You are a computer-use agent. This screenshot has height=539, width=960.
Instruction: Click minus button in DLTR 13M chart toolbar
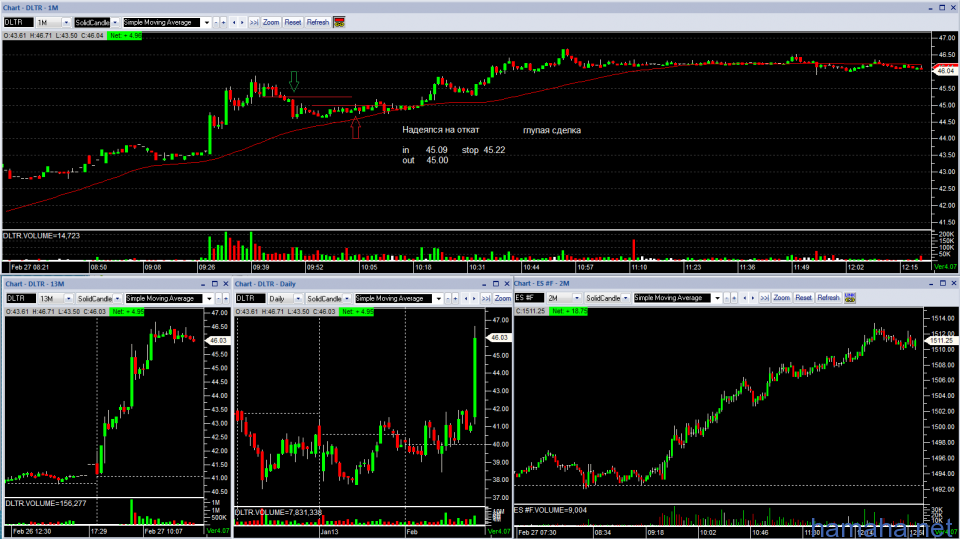219,298
